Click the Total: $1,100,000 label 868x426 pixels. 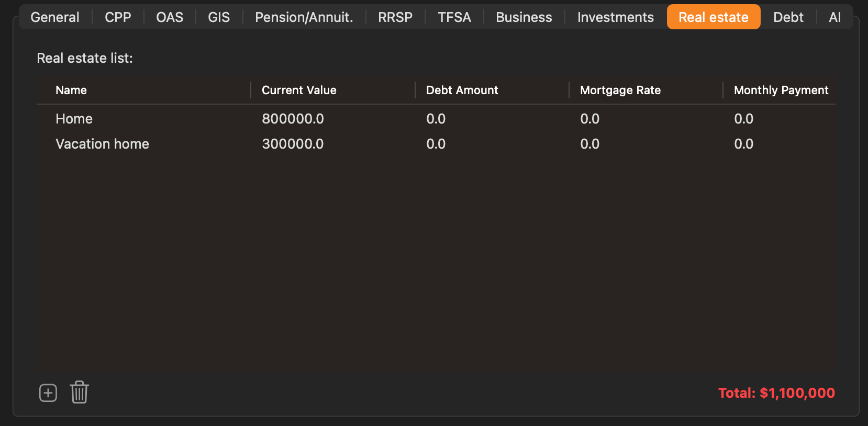[776, 393]
